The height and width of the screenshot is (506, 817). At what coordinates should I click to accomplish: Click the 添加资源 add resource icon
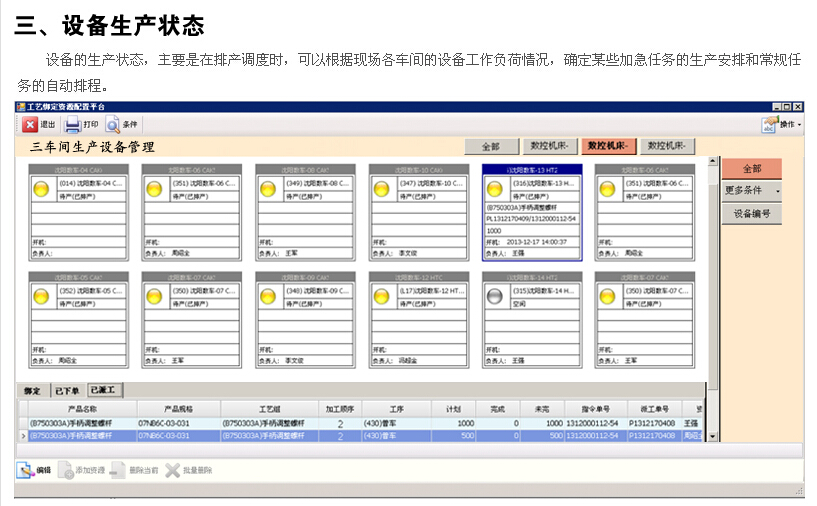(x=66, y=470)
